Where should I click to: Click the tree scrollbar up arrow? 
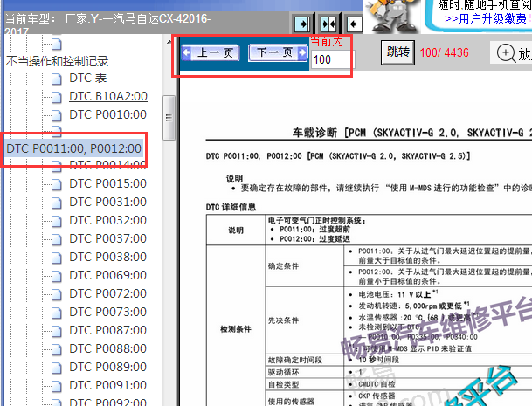pos(169,42)
